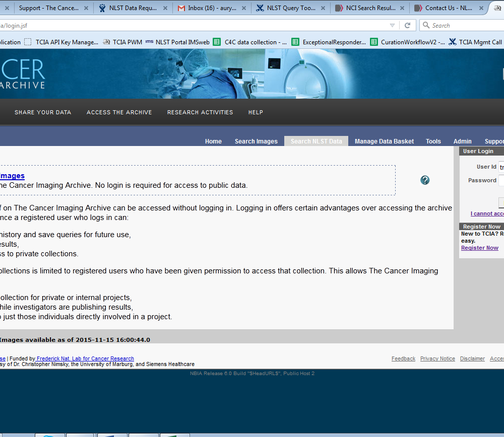Click the Password input field
The height and width of the screenshot is (437, 504).
pos(501,180)
